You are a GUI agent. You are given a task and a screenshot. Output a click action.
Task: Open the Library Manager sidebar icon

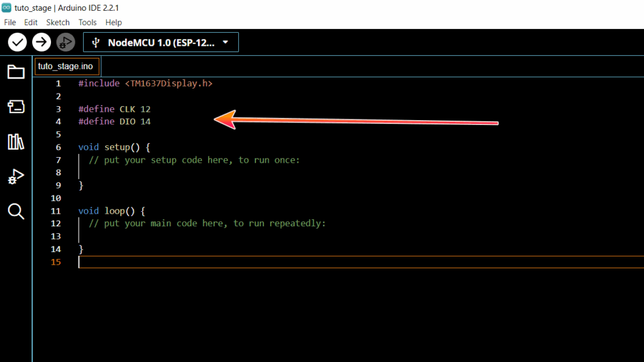click(x=16, y=141)
